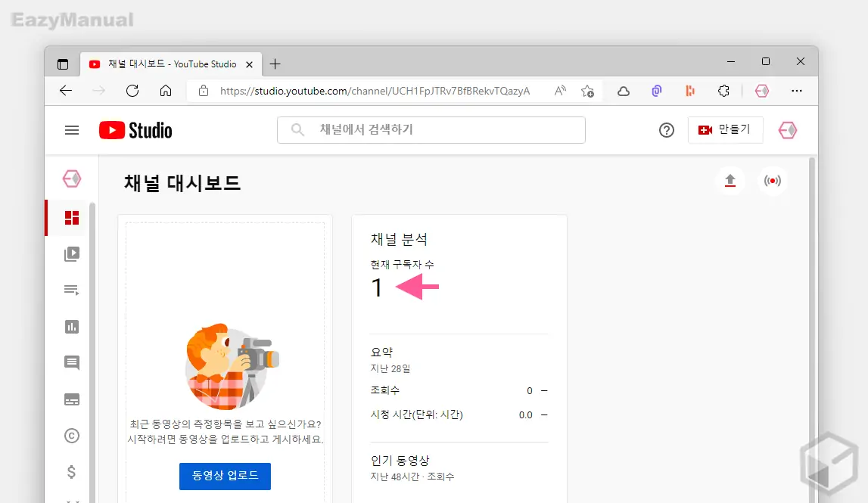Screen dimensions: 868x503
Task: Select the 채널 대시보드 YouTube Studio tab
Action: click(172, 64)
